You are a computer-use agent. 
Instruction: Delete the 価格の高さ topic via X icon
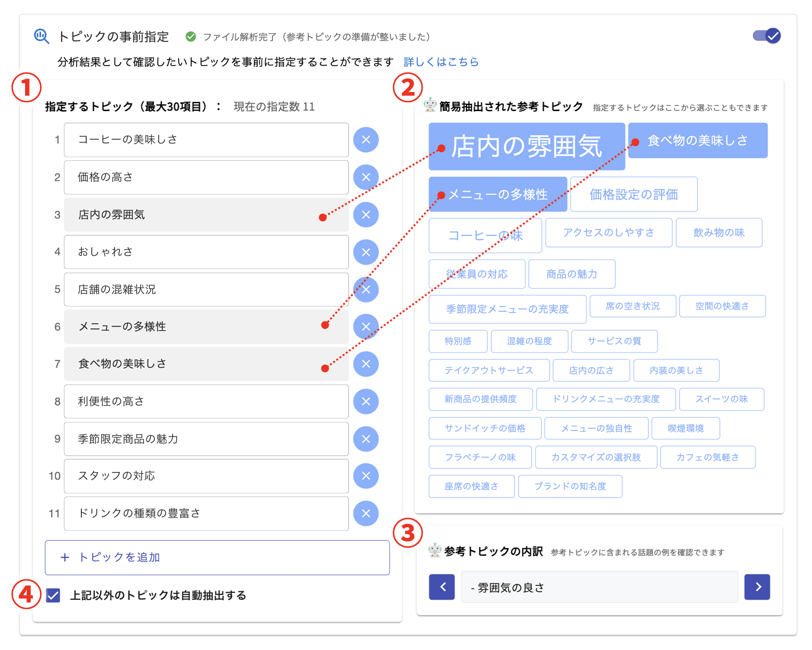click(x=366, y=177)
